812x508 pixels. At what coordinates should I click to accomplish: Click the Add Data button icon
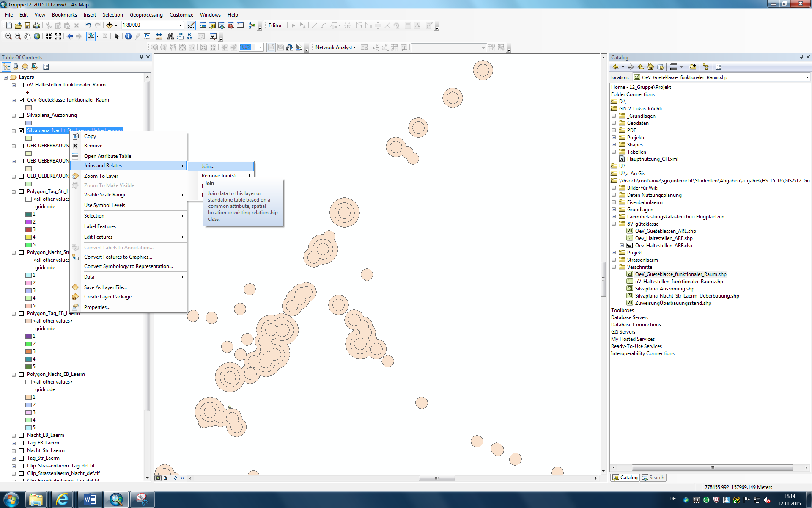click(x=110, y=25)
